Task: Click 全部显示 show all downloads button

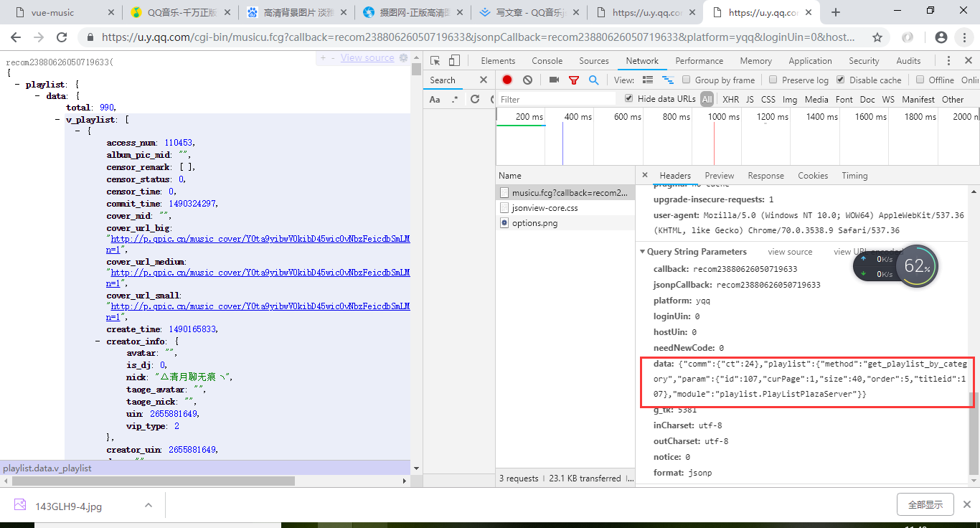Action: pyautogui.click(x=925, y=504)
